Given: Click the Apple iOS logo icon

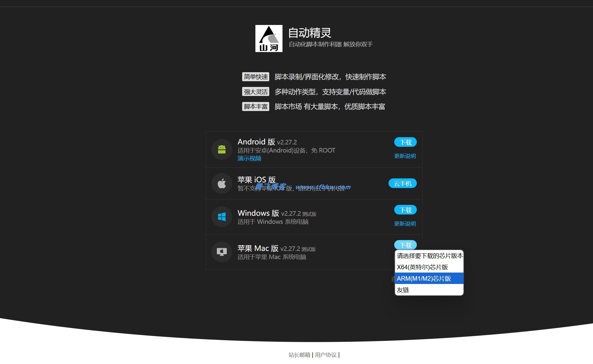Looking at the screenshot, I should coord(222,183).
